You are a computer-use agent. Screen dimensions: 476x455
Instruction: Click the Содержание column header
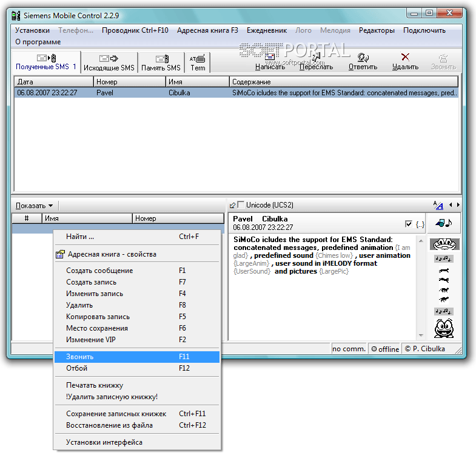pos(344,82)
